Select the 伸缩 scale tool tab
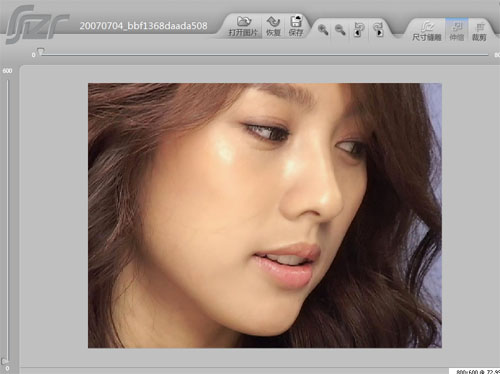The height and width of the screenshot is (374, 500). click(457, 31)
